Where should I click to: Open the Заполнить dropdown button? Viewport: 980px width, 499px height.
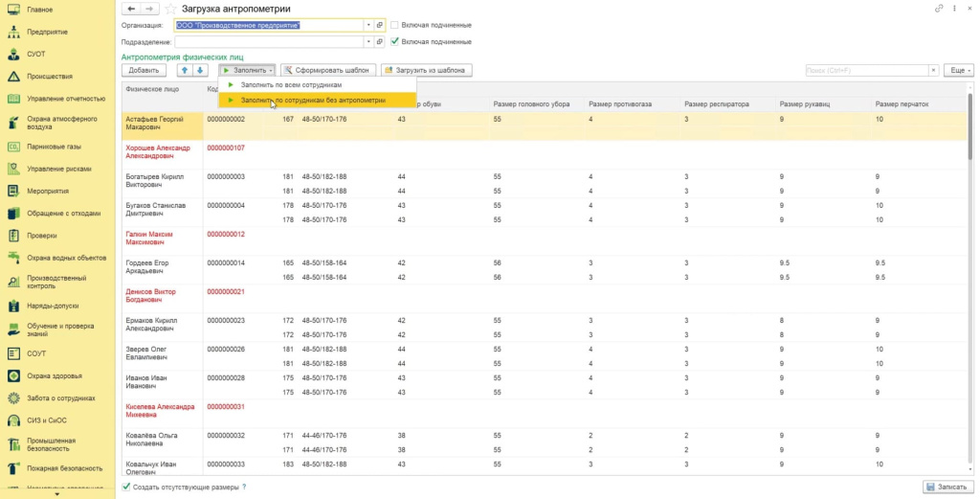248,70
